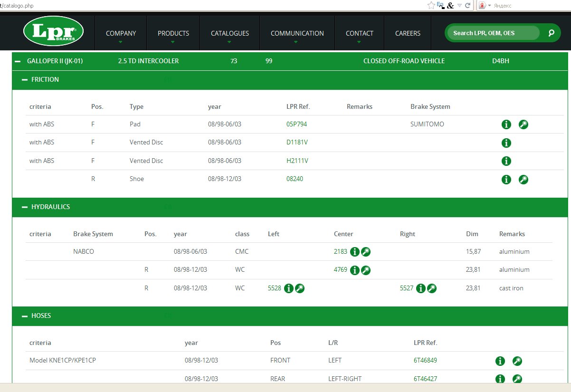The width and height of the screenshot is (571, 392).
Task: Open Yandex search engine dropdown arrow
Action: pos(489,5)
